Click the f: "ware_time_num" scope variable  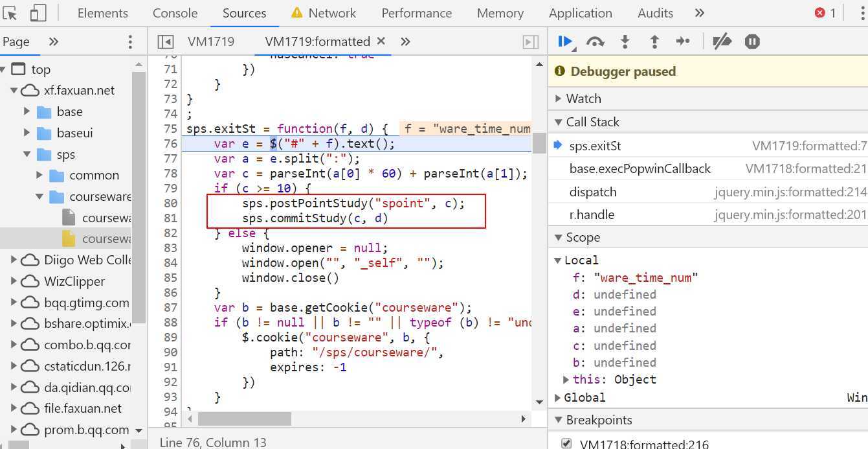coord(635,277)
